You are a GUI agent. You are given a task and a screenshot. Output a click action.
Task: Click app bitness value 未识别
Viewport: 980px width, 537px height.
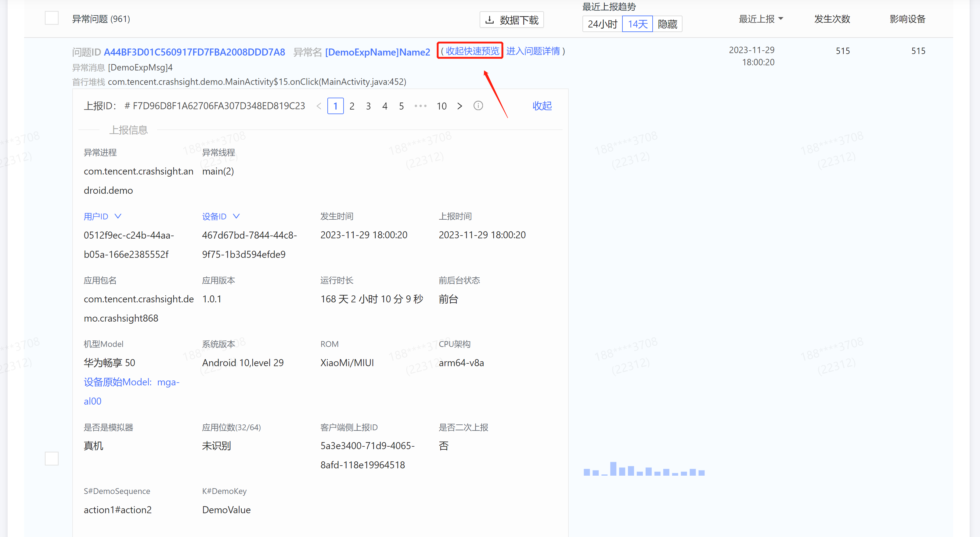tap(216, 446)
